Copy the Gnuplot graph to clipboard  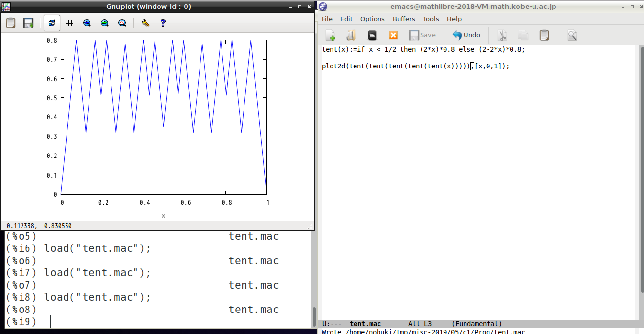pos(11,23)
